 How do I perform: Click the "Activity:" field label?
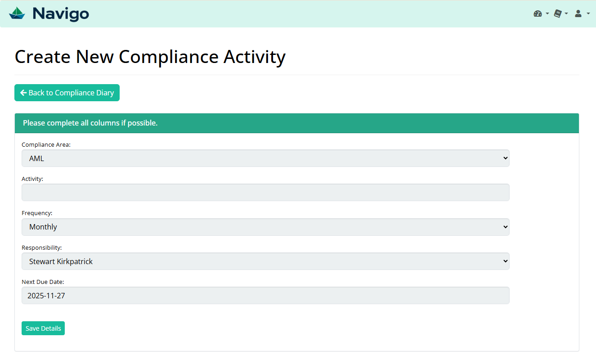pos(32,179)
